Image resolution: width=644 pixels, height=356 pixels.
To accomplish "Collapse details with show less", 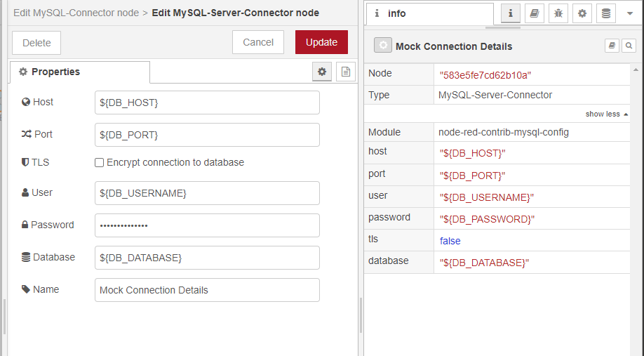I will (x=607, y=114).
